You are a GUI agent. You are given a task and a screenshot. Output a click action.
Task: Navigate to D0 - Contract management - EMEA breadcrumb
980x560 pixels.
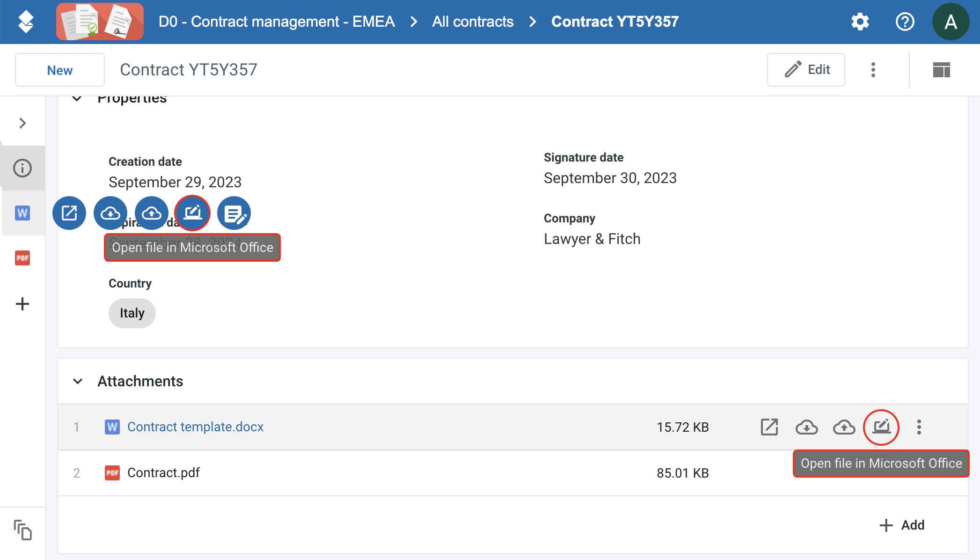(x=277, y=22)
